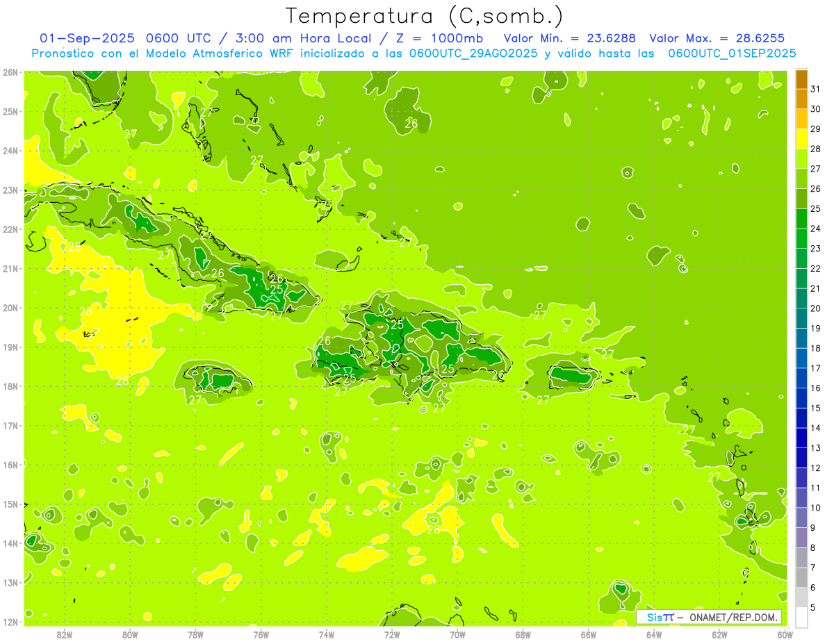This screenshot has width=834, height=644.
Task: Click the '78W' longitude label
Action: 195,634
